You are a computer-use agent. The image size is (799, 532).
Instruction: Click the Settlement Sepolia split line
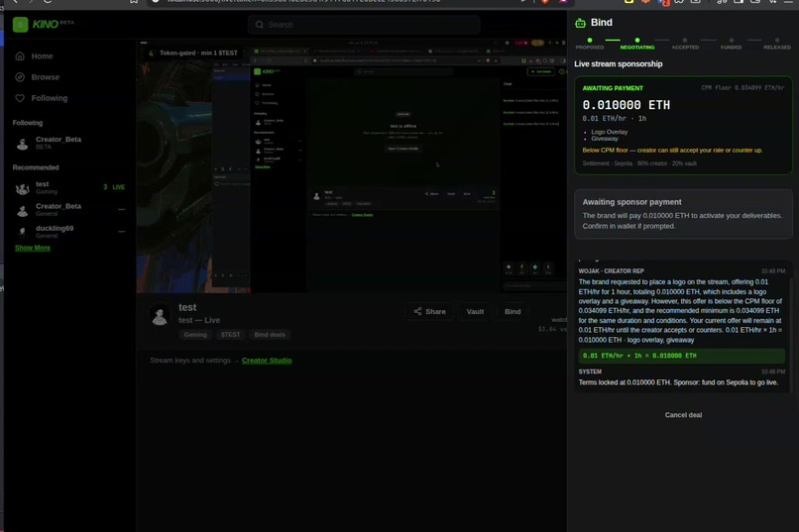pyautogui.click(x=639, y=163)
